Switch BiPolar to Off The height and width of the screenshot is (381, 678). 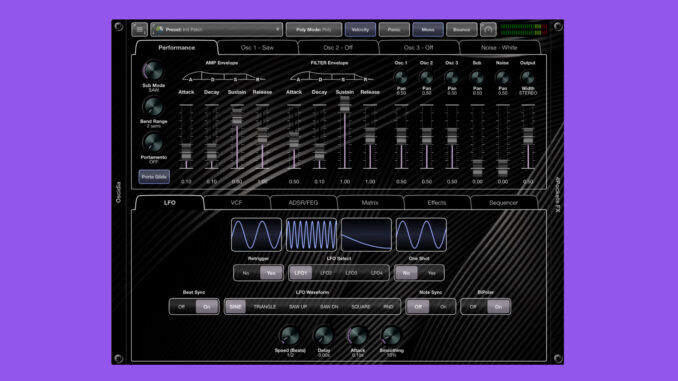(473, 307)
